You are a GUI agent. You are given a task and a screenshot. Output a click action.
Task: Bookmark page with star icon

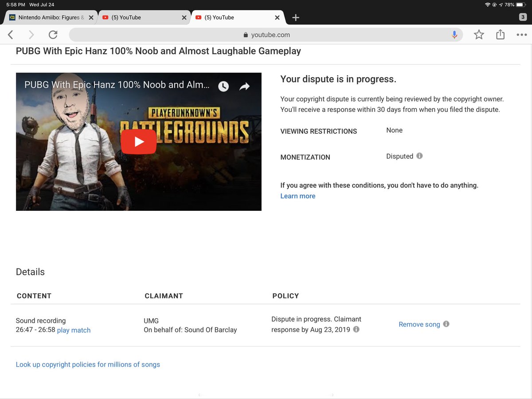pyautogui.click(x=479, y=35)
